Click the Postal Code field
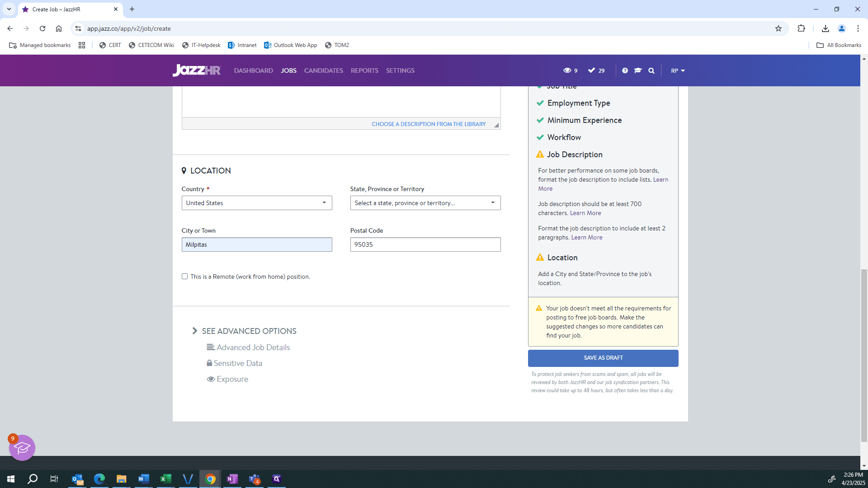The height and width of the screenshot is (488, 868). click(x=425, y=244)
